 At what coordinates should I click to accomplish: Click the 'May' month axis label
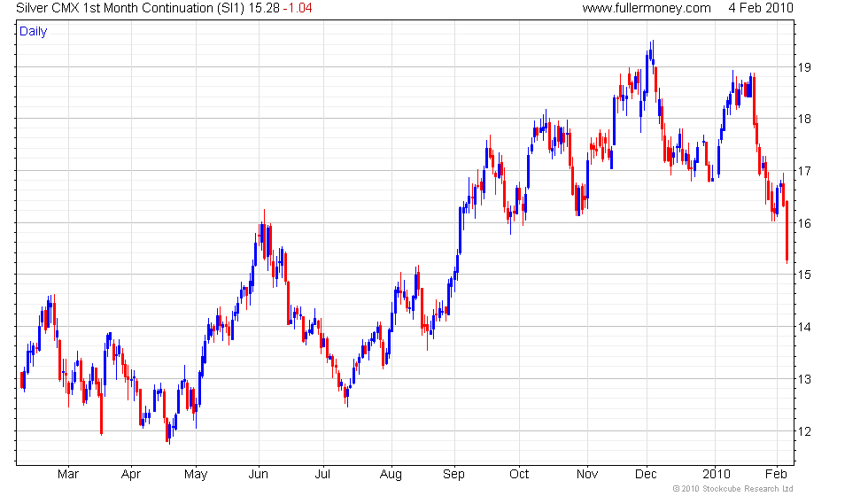click(x=196, y=475)
